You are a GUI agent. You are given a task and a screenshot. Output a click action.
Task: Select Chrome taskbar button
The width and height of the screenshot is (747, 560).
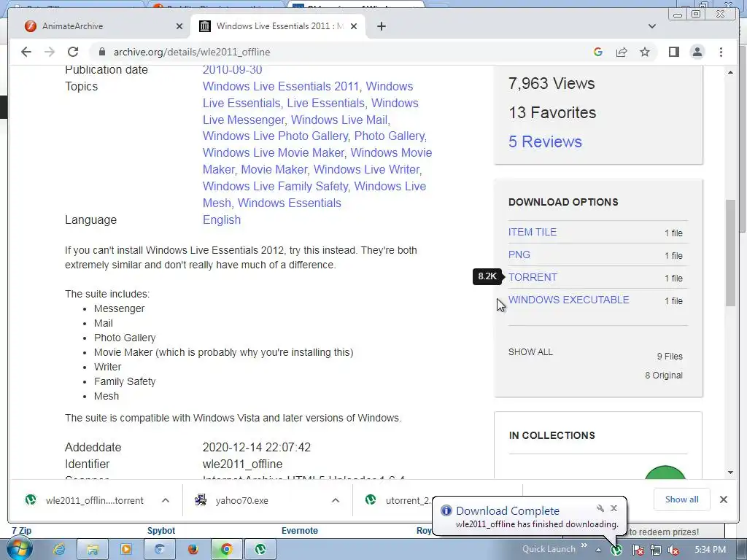[226, 550]
